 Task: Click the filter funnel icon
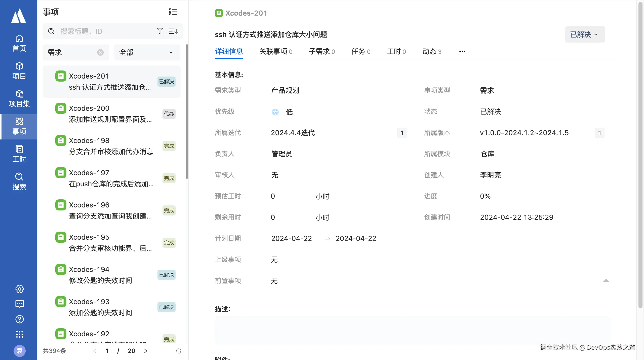[x=160, y=31]
